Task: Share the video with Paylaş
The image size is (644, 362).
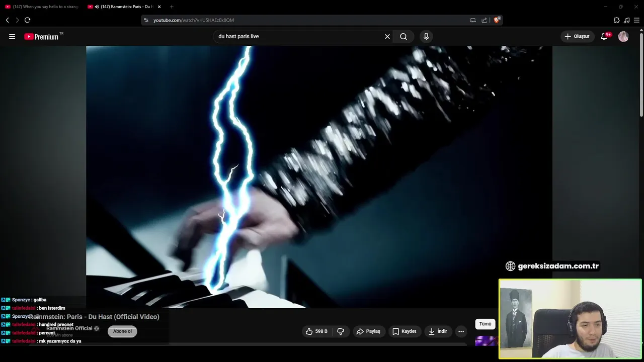Action: tap(368, 331)
